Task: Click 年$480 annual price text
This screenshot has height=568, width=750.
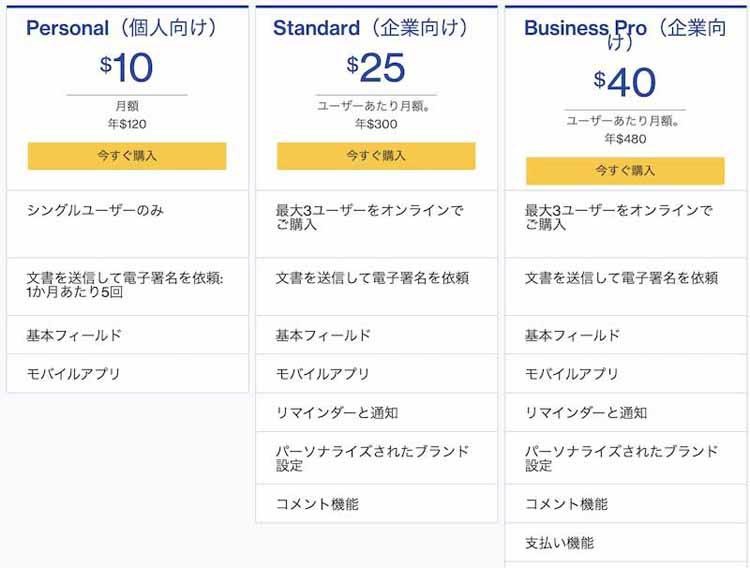Action: [x=625, y=139]
